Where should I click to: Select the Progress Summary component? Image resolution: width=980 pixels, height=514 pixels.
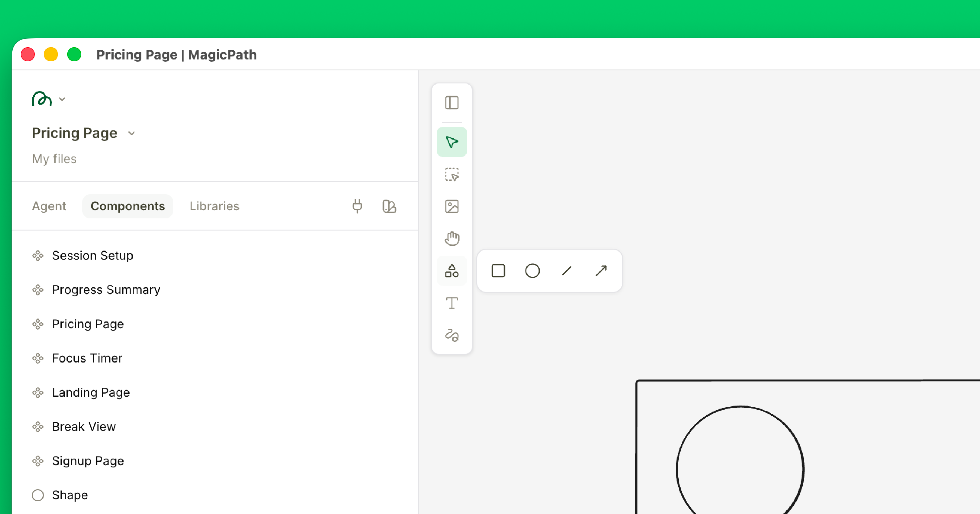point(215,290)
